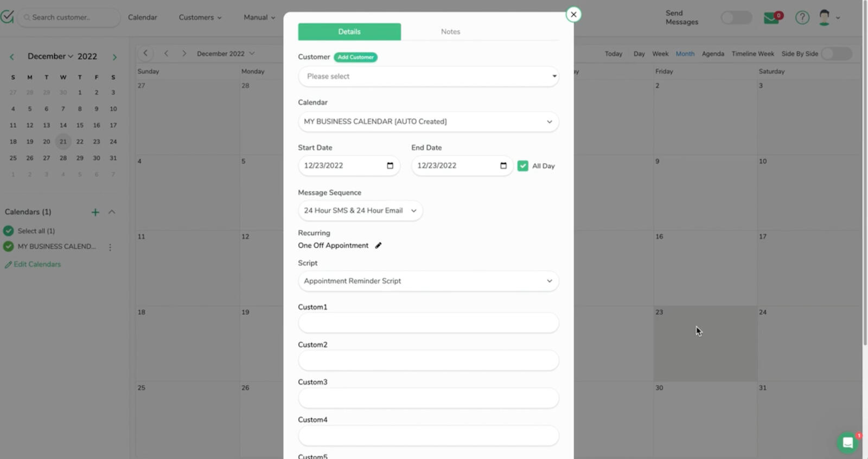Screen dimensions: 868x459
Task: Click the green plus icon to add calendar
Action: (95, 212)
